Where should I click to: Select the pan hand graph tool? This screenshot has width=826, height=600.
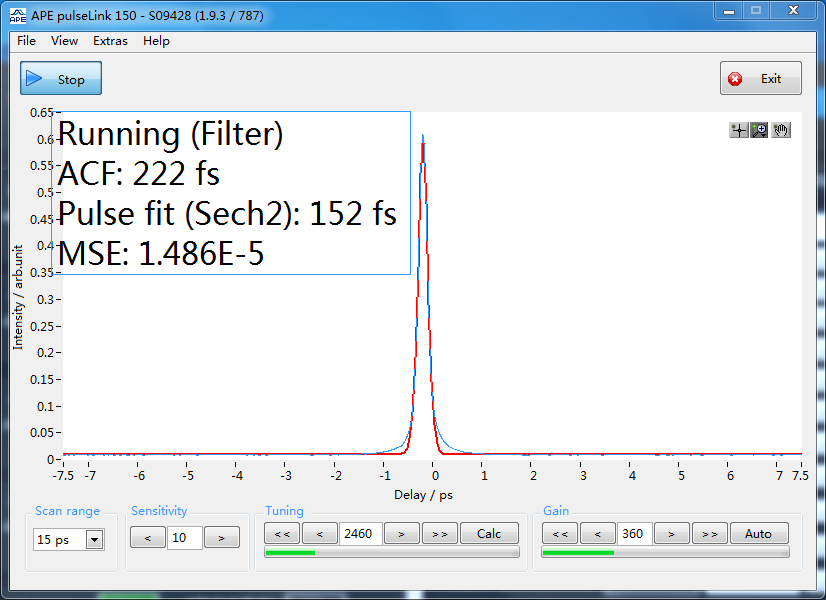tap(781, 130)
